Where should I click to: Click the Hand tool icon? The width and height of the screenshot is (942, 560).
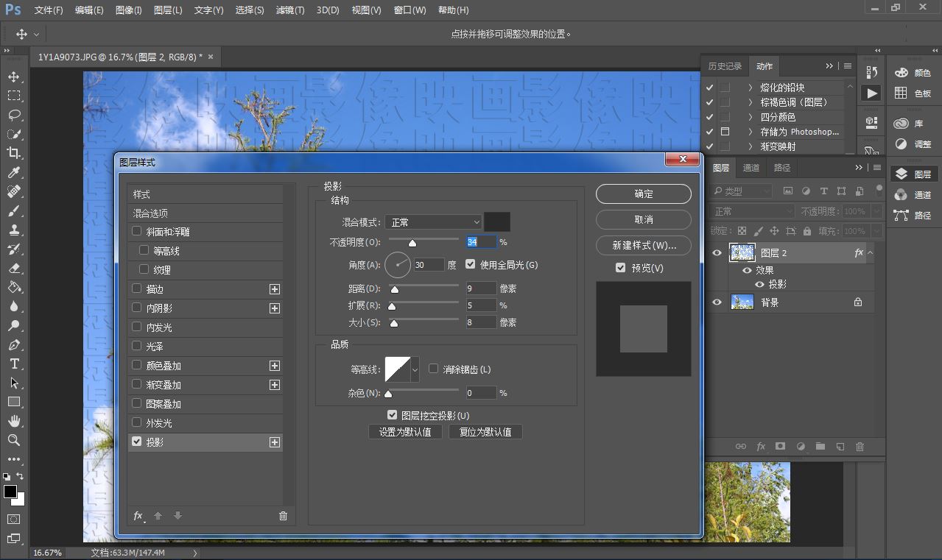tap(13, 421)
